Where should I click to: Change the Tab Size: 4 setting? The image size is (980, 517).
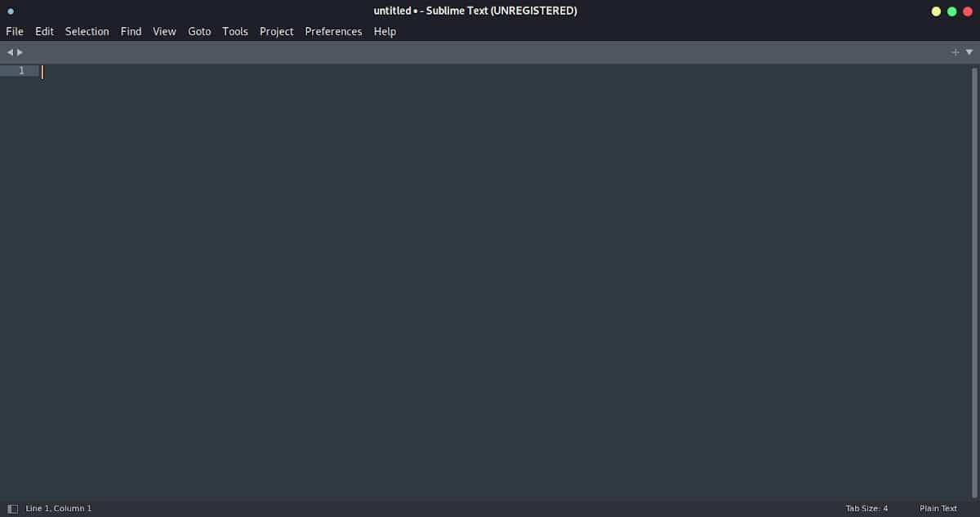point(866,509)
